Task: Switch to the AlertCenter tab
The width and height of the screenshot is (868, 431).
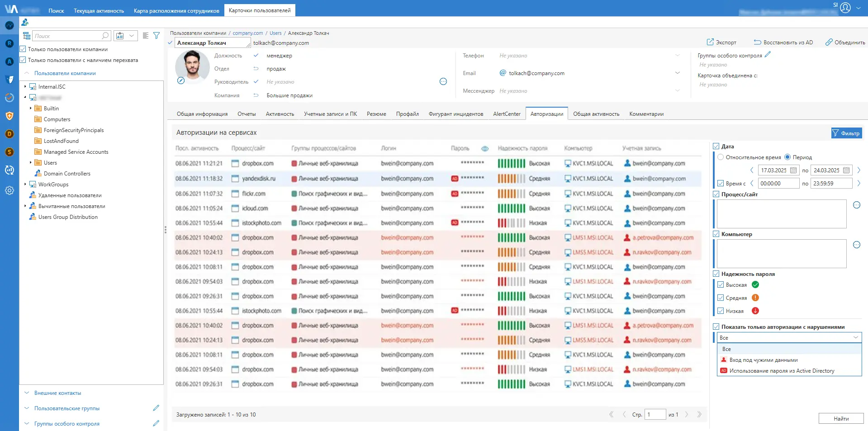Action: [x=507, y=114]
